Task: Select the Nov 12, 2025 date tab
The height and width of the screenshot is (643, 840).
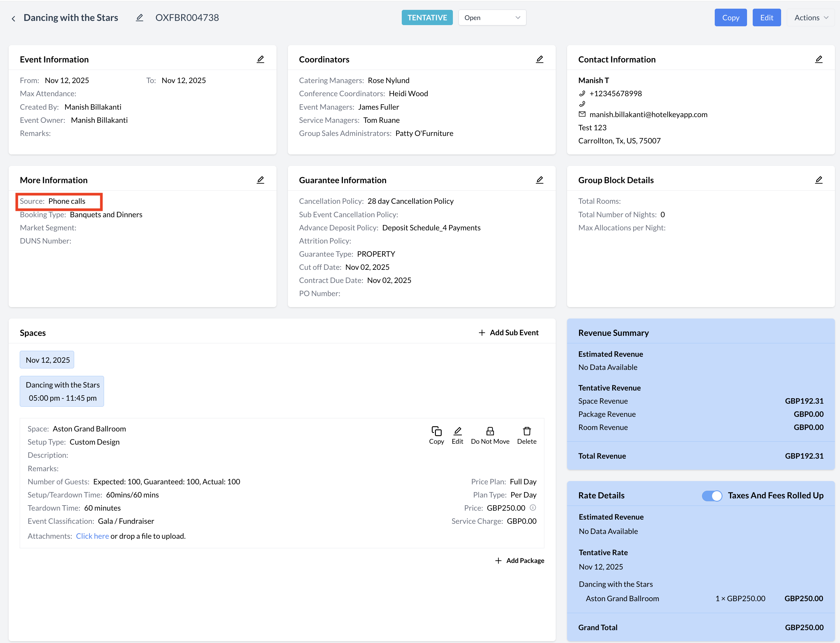Action: point(48,360)
